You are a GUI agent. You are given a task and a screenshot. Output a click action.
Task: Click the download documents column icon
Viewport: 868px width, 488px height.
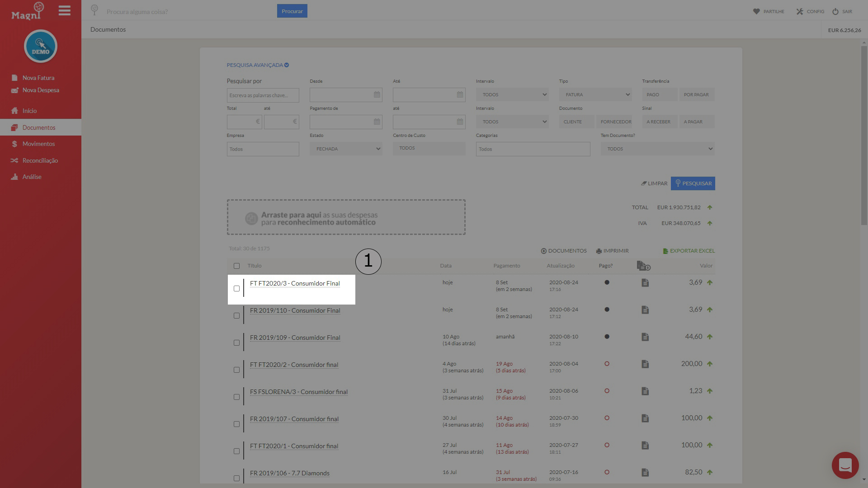point(643,266)
